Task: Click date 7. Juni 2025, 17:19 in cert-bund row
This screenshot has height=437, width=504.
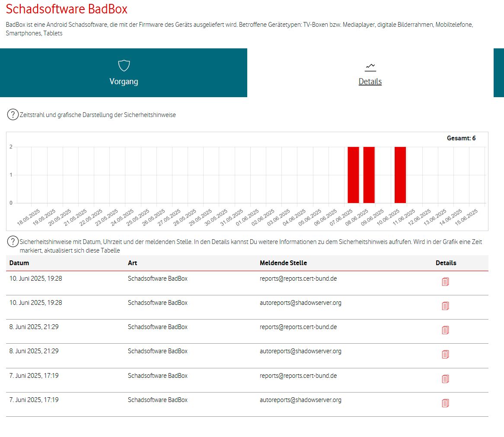Action: pyautogui.click(x=34, y=376)
